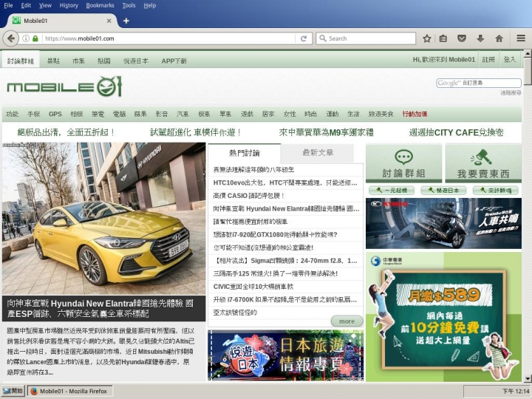Open the Edit menu

26,5
